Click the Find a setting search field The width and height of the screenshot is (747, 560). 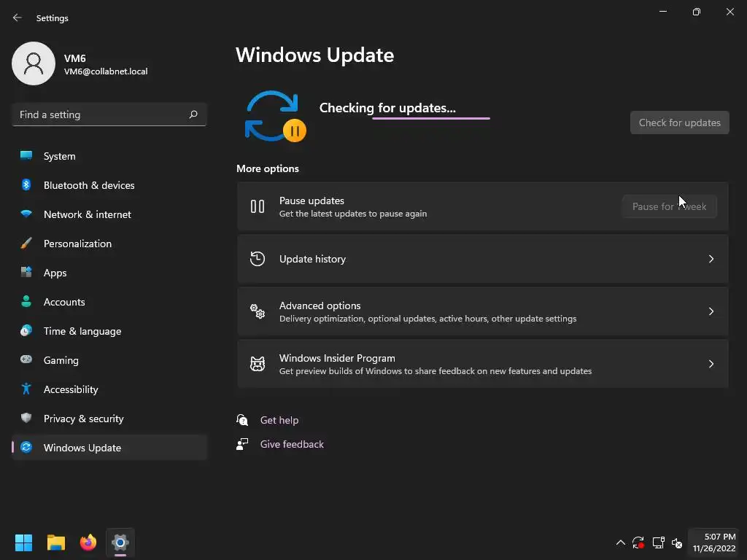109,114
